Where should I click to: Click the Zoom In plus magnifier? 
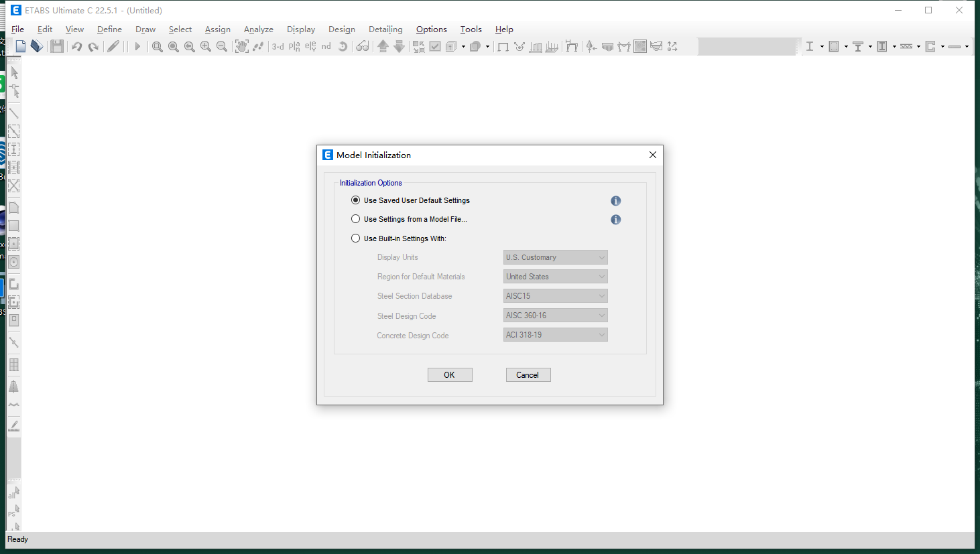(x=206, y=46)
